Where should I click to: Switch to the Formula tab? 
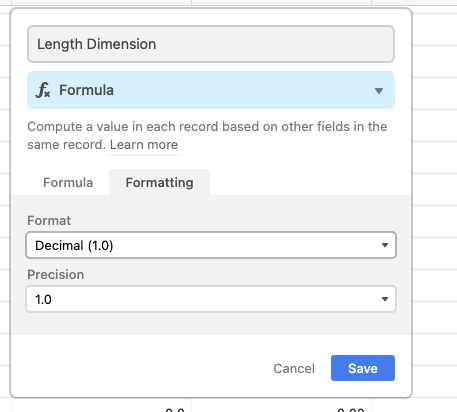point(68,183)
